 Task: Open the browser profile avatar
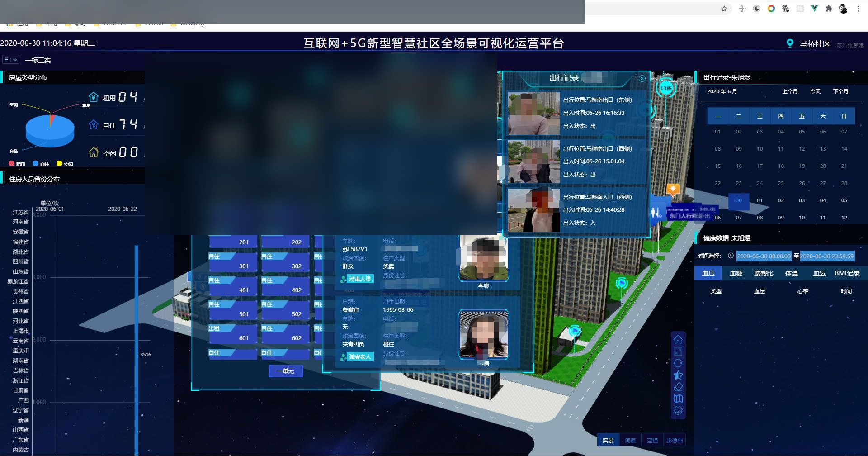(x=843, y=9)
